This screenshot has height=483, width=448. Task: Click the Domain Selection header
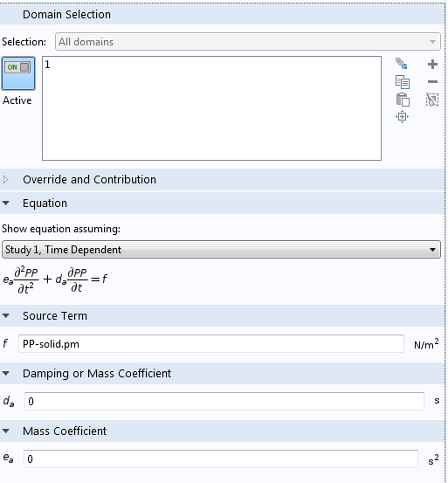pos(67,15)
